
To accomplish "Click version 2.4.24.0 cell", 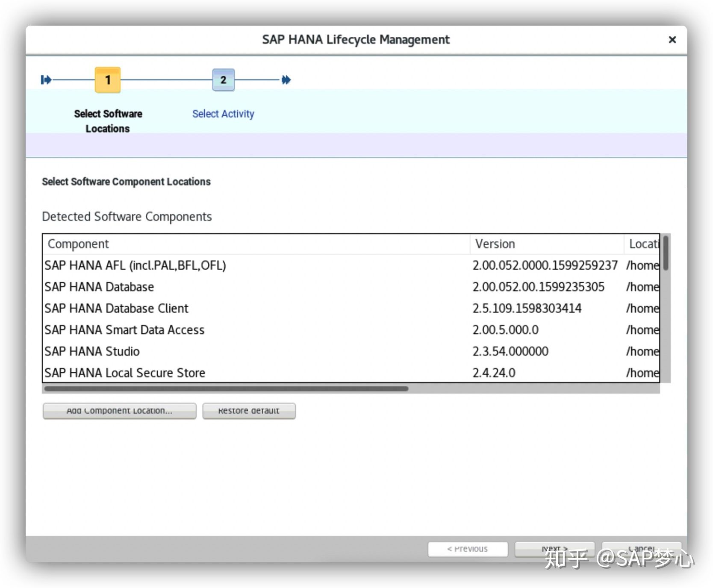I will pos(494,373).
